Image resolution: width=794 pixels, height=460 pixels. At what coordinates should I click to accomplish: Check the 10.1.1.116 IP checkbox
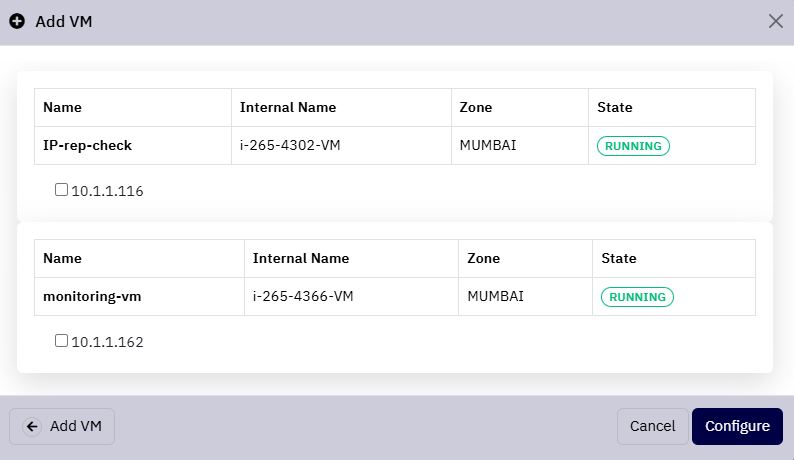[x=61, y=189]
